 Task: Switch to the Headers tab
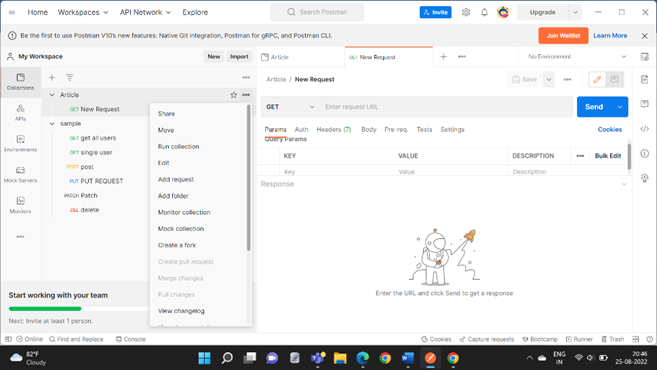(x=334, y=129)
